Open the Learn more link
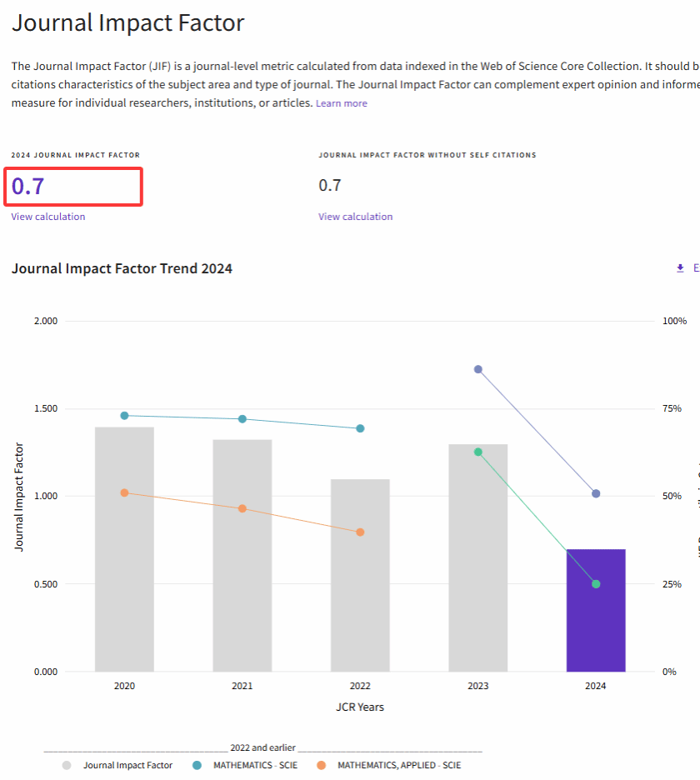The image size is (700, 780). [x=341, y=103]
